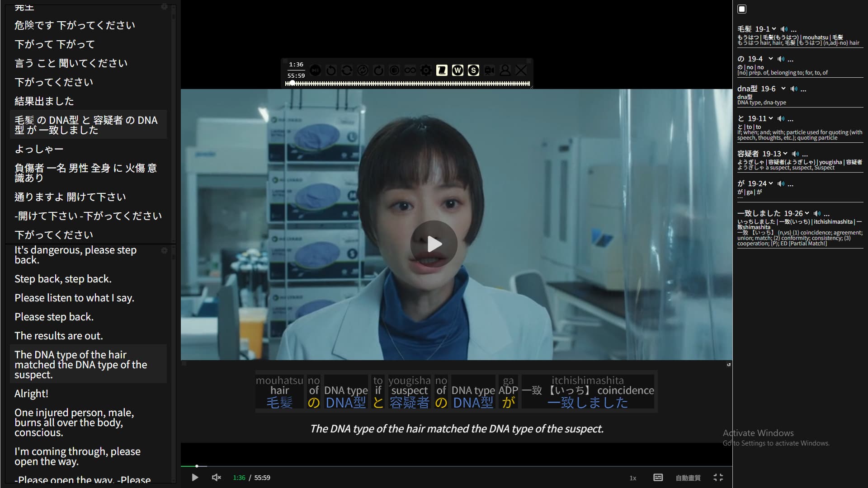Viewport: 868px width, 488px height.
Task: Click the settings gear in overlay toolbar
Action: coord(426,70)
